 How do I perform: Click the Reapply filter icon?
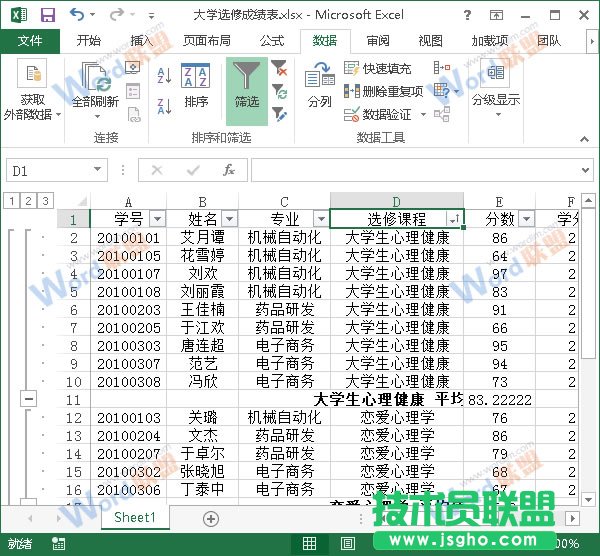pos(280,92)
